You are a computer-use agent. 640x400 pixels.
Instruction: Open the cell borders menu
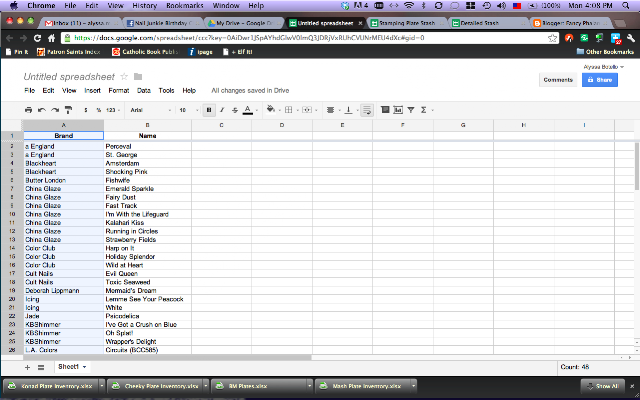pyautogui.click(x=289, y=110)
